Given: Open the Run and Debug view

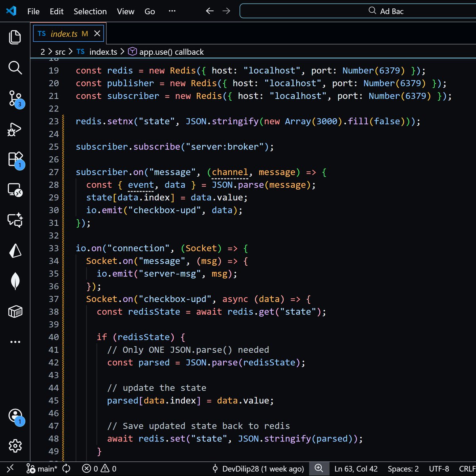Looking at the screenshot, I should click(x=14, y=129).
